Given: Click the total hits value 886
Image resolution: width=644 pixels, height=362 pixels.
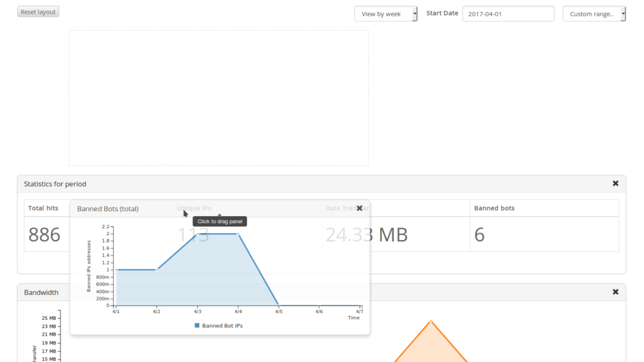Looking at the screenshot, I should (x=45, y=235).
